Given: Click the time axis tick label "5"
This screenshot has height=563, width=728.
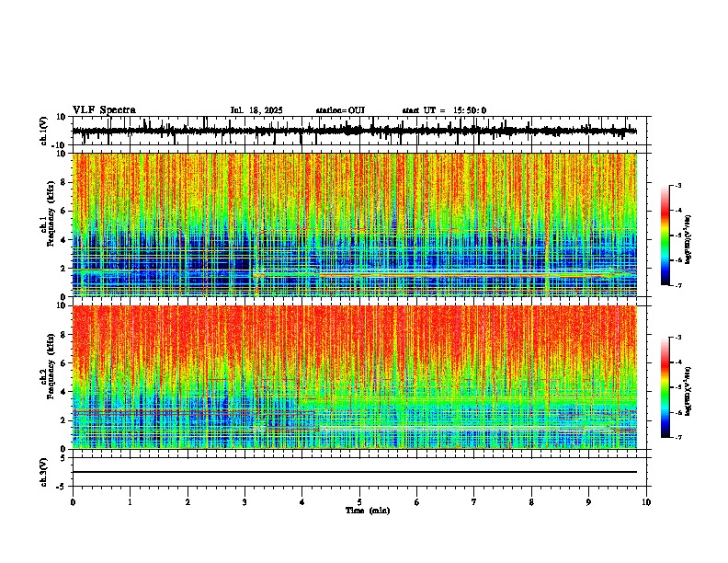Looking at the screenshot, I should point(359,502).
